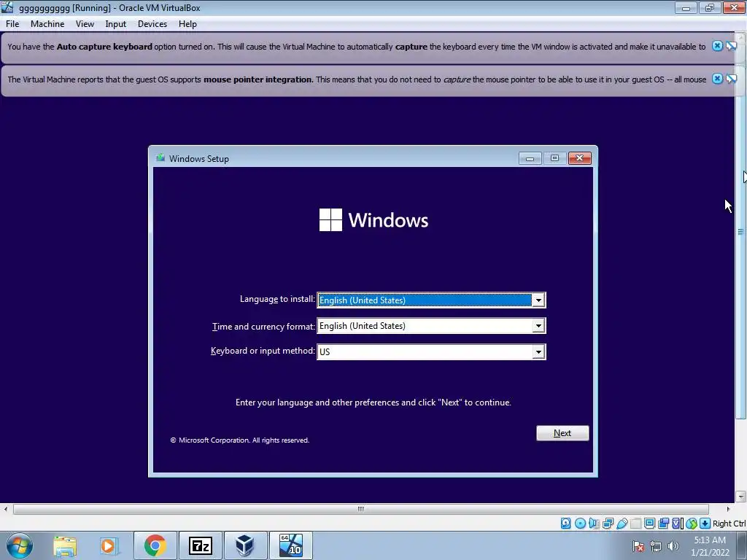Screen dimensions: 747x560
Task: Launch Windows Media Player from taskbar
Action: coord(108,545)
